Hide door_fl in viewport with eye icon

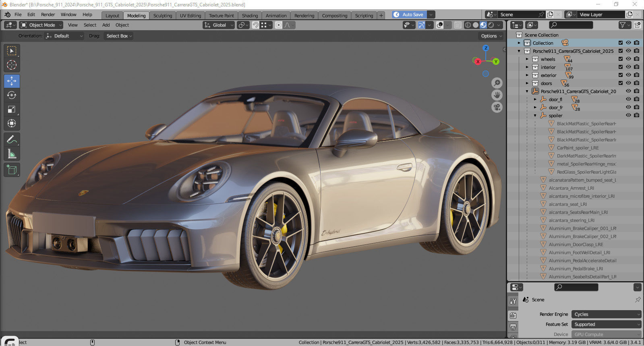tap(628, 99)
